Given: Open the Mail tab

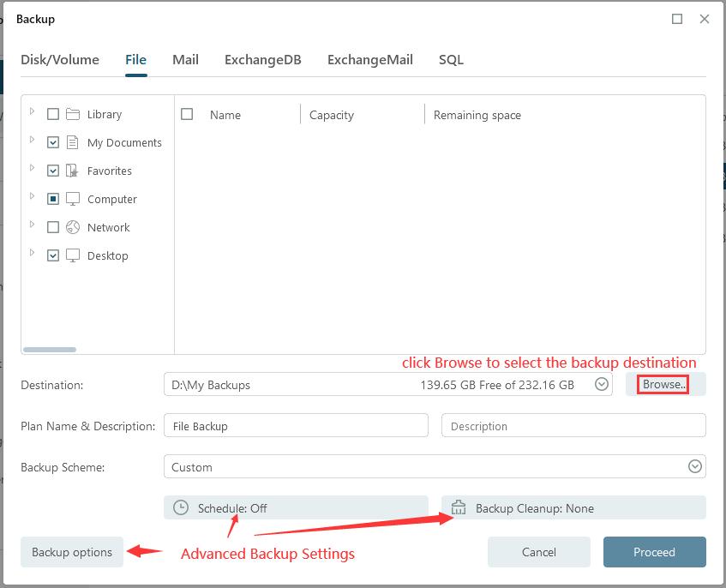Looking at the screenshot, I should (185, 60).
